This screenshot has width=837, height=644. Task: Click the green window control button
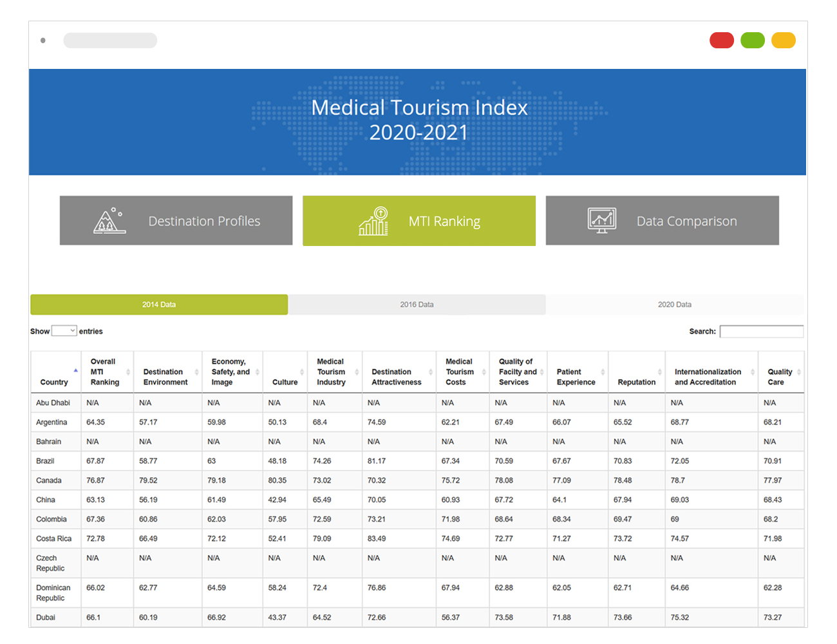click(753, 40)
